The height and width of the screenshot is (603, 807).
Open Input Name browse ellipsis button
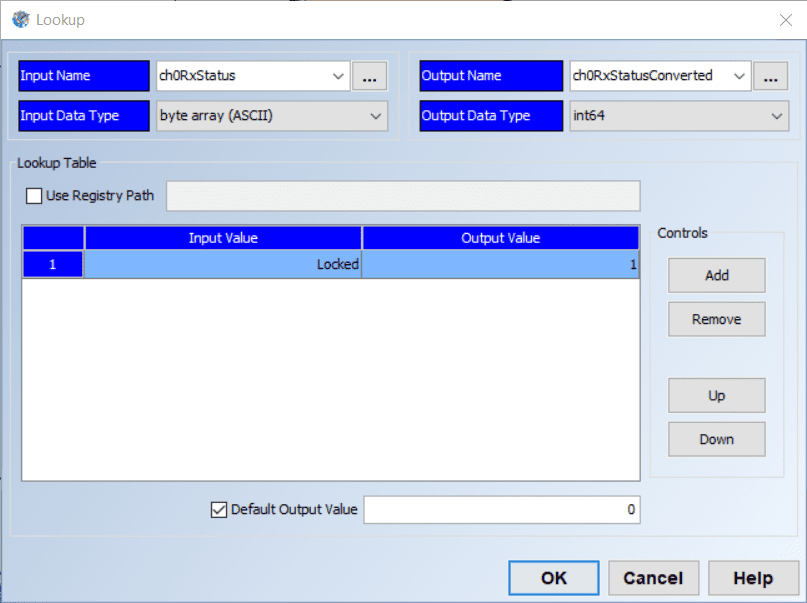pyautogui.click(x=370, y=76)
